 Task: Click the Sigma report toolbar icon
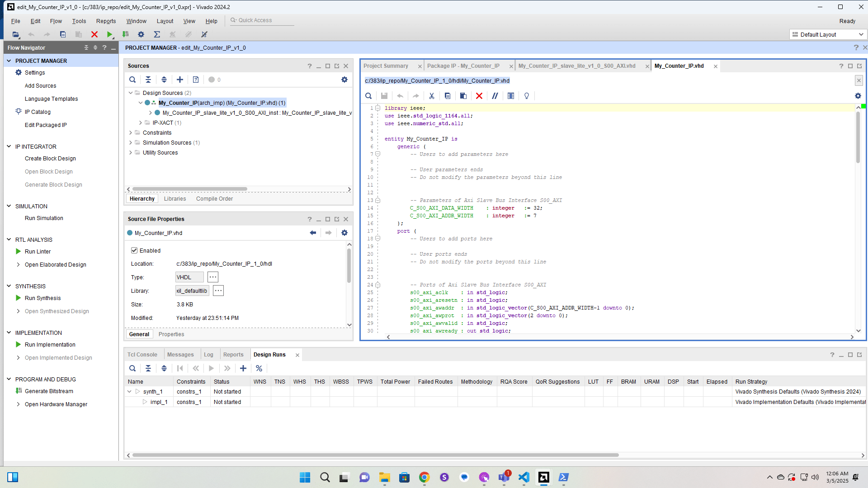[157, 34]
